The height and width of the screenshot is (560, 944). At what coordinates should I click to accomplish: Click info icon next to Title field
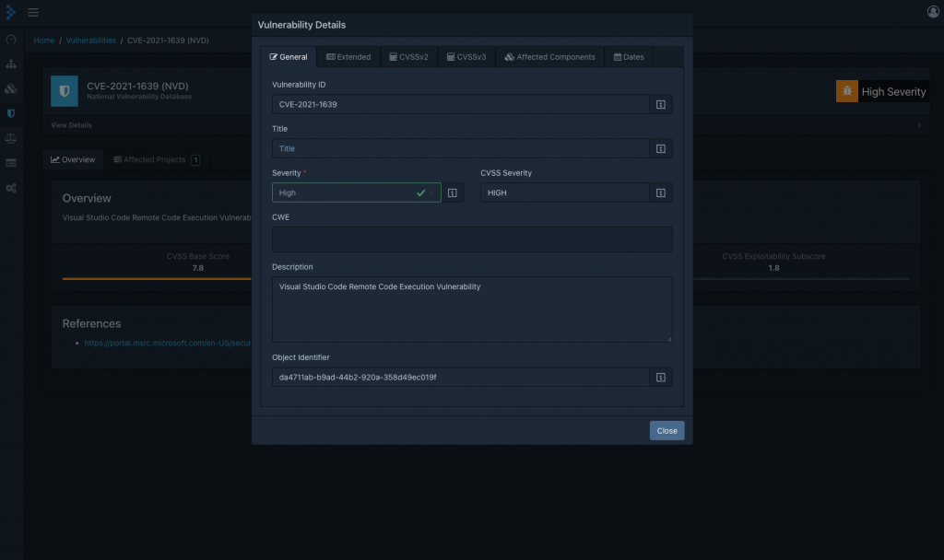(660, 148)
